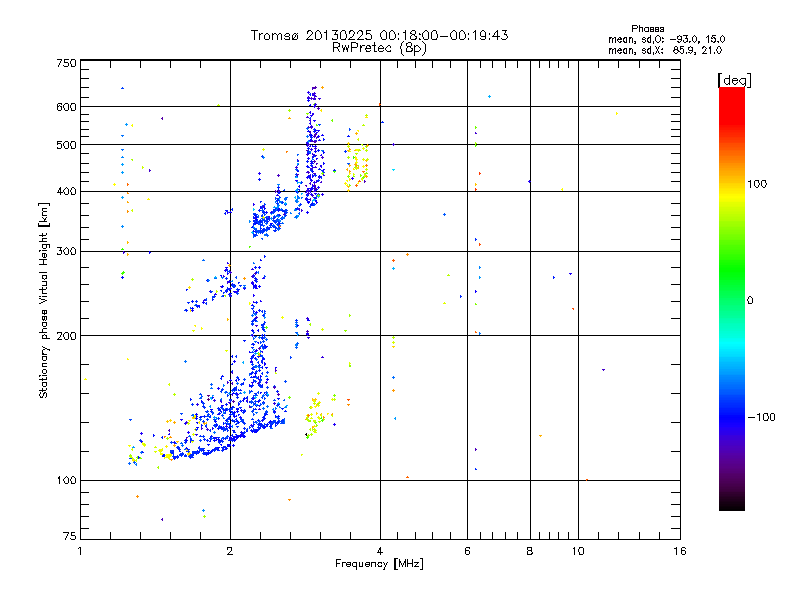Click the 'Frequency [MHz]' axis label
Viewport: 800px width, 600px height.
[x=379, y=564]
